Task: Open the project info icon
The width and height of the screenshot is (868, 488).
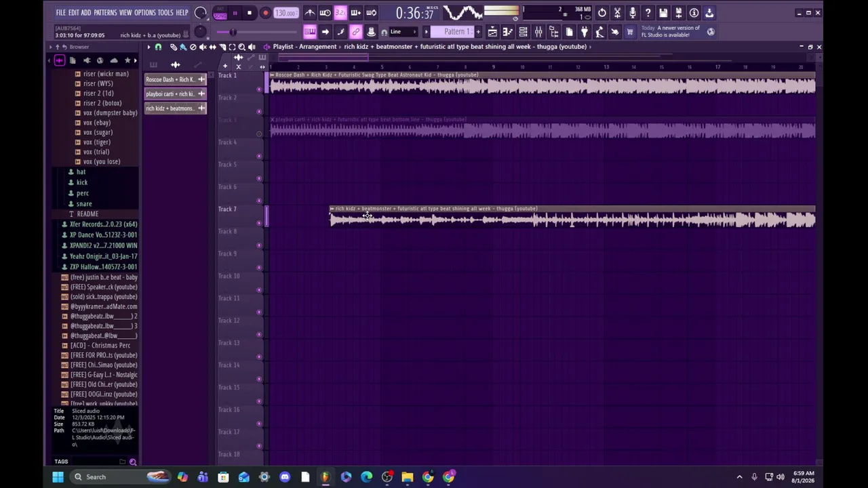Action: [694, 13]
